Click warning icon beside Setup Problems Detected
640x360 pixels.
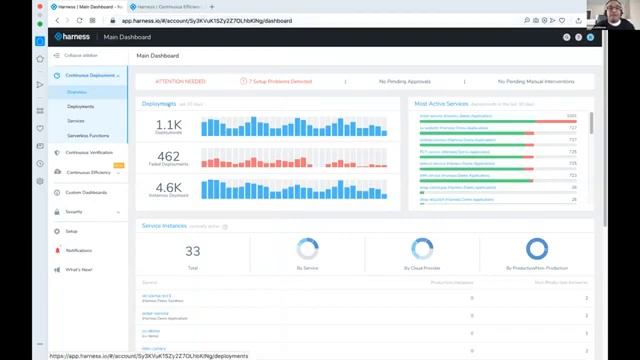243,81
